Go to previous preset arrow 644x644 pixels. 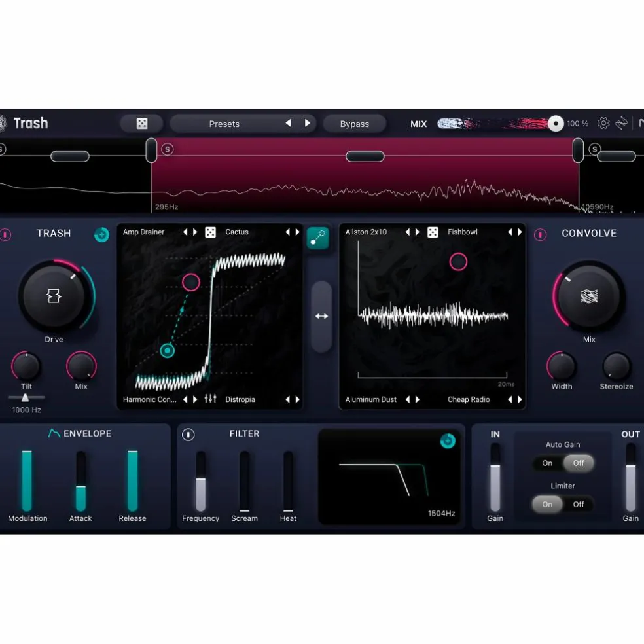pos(289,123)
